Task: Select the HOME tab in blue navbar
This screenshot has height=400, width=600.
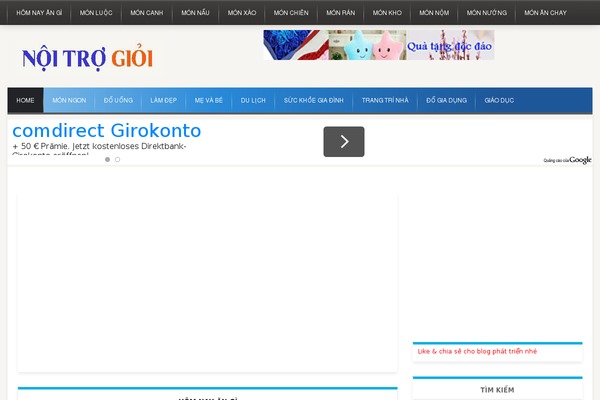Action: pos(25,100)
